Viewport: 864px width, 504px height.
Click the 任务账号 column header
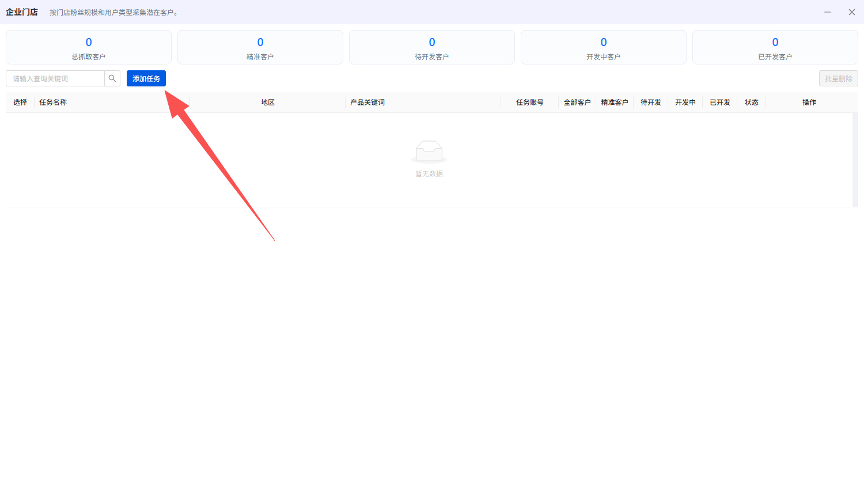(x=530, y=103)
